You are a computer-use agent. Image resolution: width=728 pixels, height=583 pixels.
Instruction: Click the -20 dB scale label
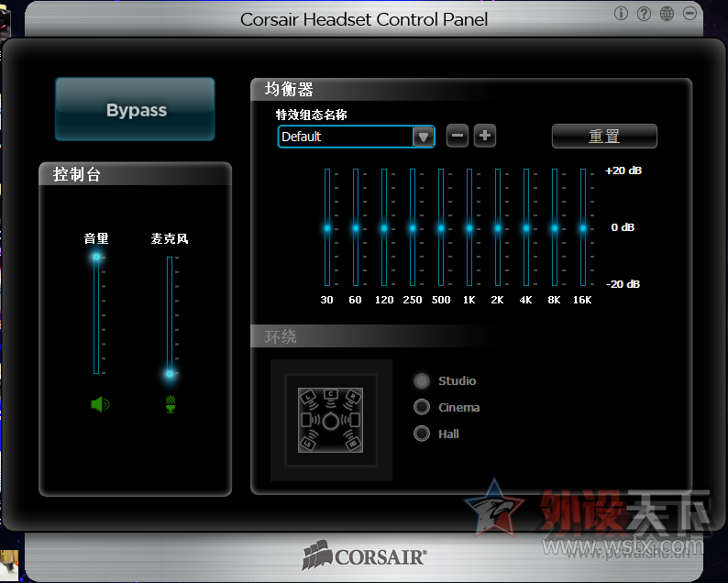click(x=623, y=284)
